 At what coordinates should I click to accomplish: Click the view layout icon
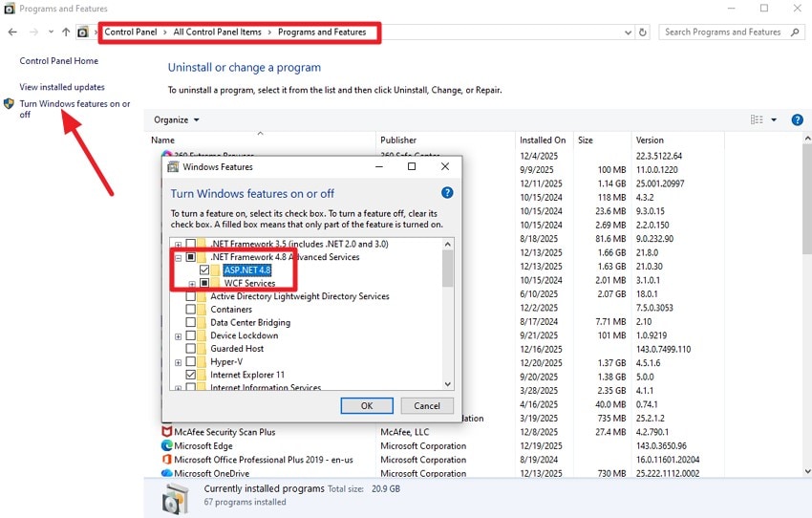[x=757, y=119]
